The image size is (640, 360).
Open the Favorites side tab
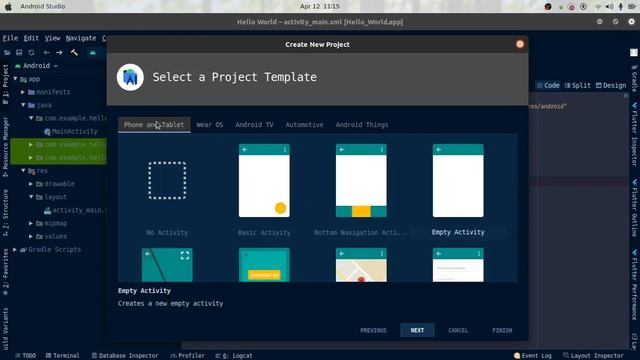click(5, 271)
